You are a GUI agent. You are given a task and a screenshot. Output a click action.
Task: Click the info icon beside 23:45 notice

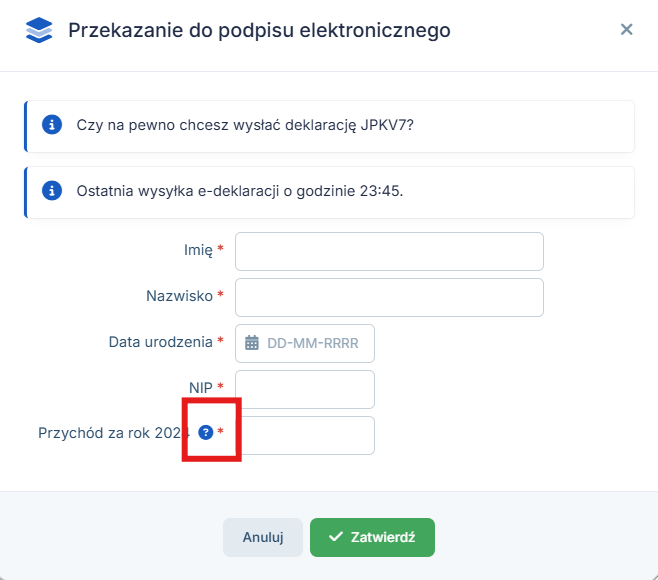[52, 190]
